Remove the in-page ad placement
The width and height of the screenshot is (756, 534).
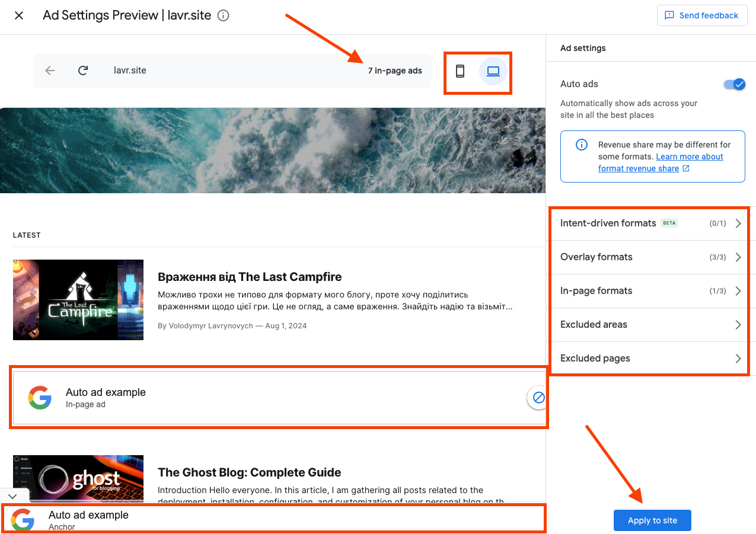(x=538, y=398)
